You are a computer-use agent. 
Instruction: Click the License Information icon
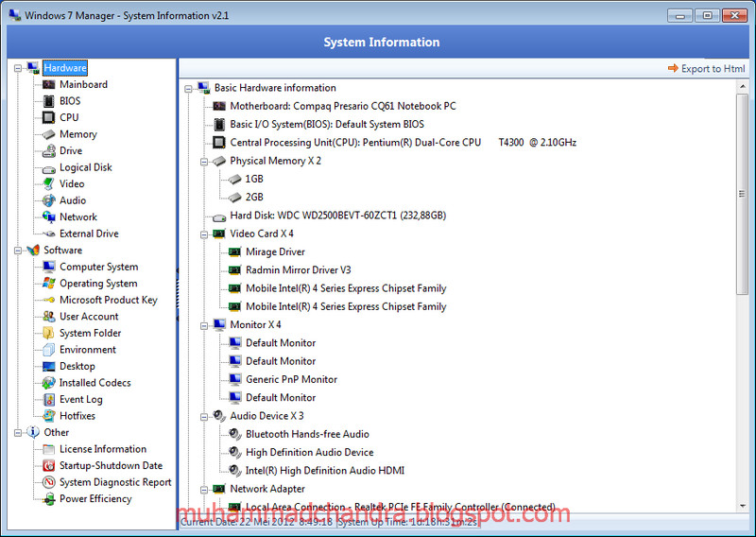click(49, 449)
